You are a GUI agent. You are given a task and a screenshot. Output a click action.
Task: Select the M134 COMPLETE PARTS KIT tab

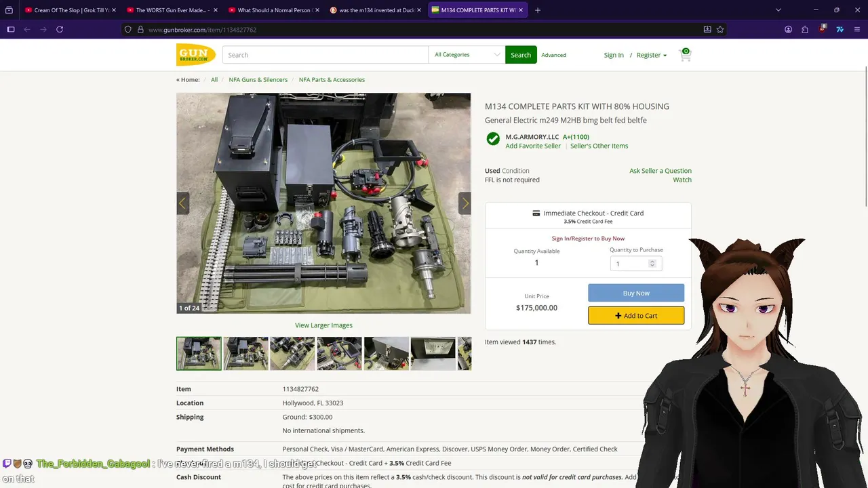pyautogui.click(x=477, y=10)
